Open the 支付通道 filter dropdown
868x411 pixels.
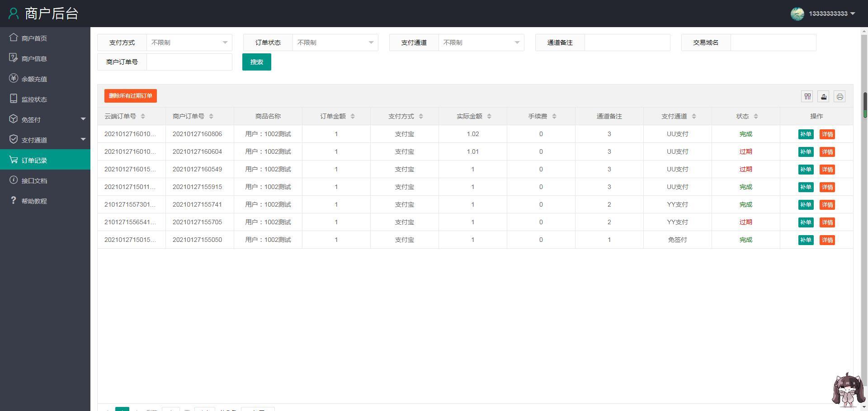[481, 43]
